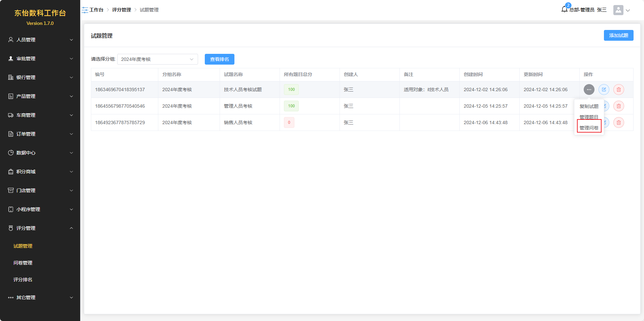The height and width of the screenshot is (321, 644).
Task: Click the more options button in first row
Action: click(x=589, y=90)
